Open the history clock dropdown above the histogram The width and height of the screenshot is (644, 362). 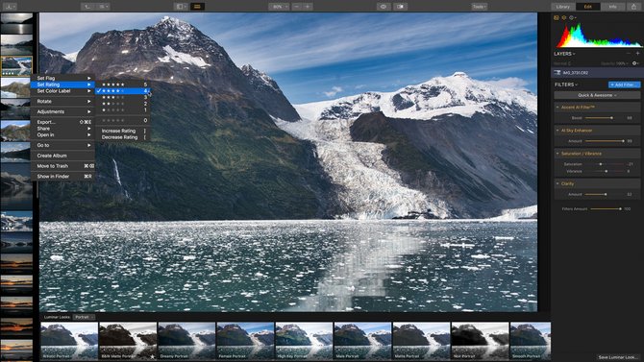pyautogui.click(x=573, y=17)
